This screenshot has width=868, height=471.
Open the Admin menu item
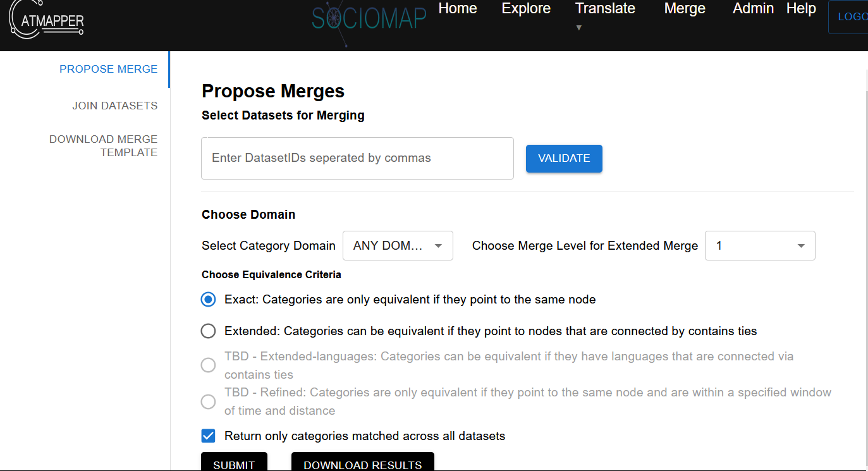click(753, 9)
